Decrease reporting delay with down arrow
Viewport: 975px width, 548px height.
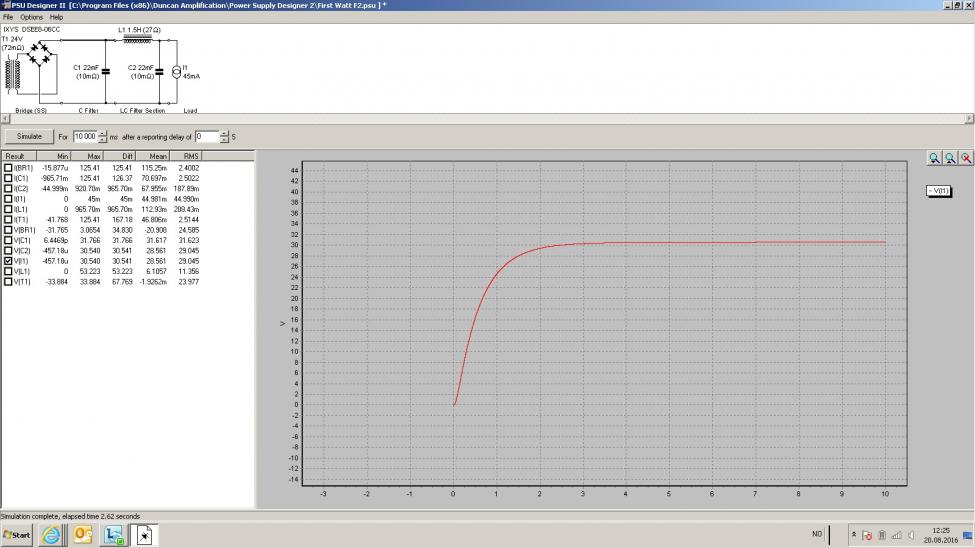[224, 139]
